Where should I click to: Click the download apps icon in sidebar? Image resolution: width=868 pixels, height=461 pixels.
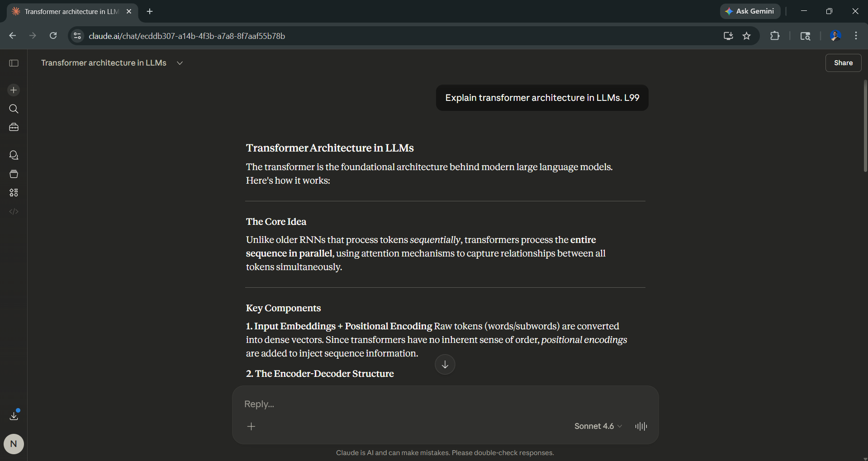(x=14, y=415)
